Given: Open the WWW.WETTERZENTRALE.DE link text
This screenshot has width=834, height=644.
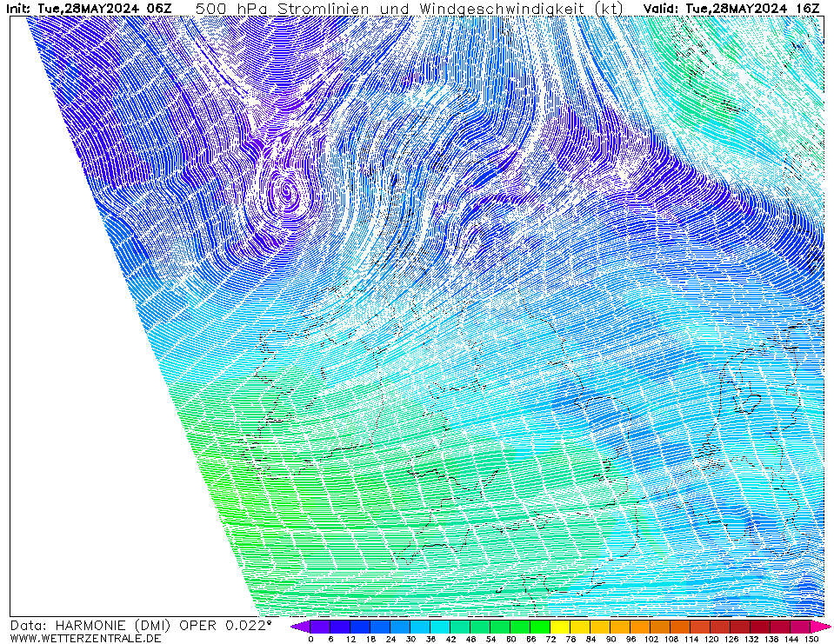Looking at the screenshot, I should click(85, 638).
